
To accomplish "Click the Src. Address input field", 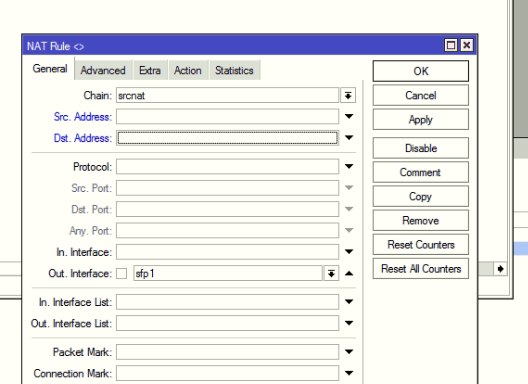I will pyautogui.click(x=227, y=117).
